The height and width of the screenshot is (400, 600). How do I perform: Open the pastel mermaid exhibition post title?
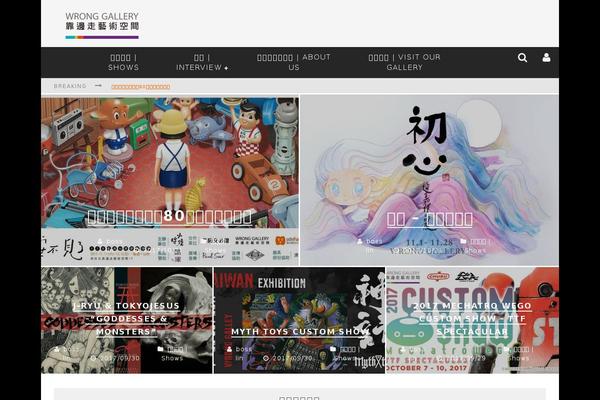click(429, 219)
